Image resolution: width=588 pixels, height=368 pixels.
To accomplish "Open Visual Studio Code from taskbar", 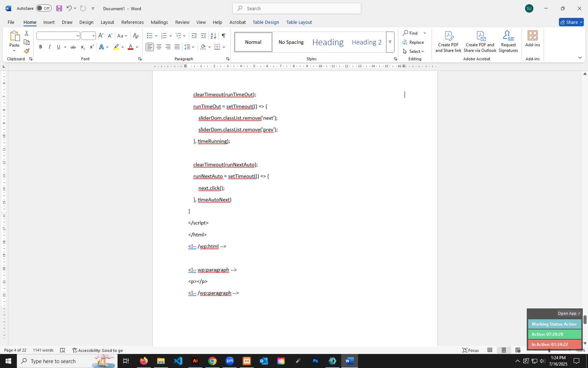I will 178,361.
